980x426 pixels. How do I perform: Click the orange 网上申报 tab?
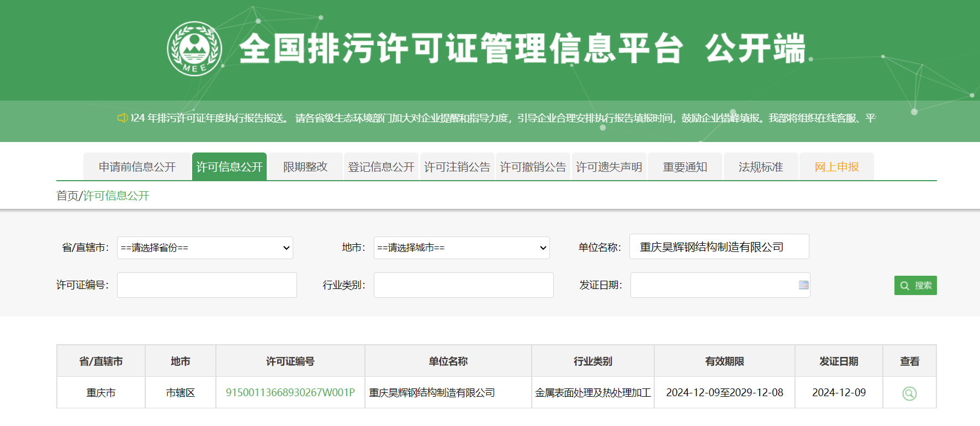tap(836, 167)
